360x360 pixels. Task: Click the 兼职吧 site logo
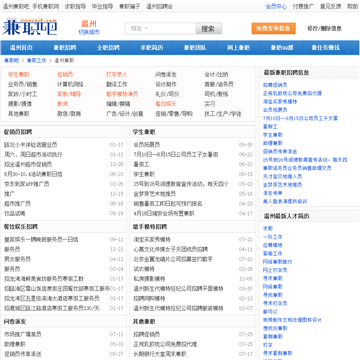[x=30, y=27]
